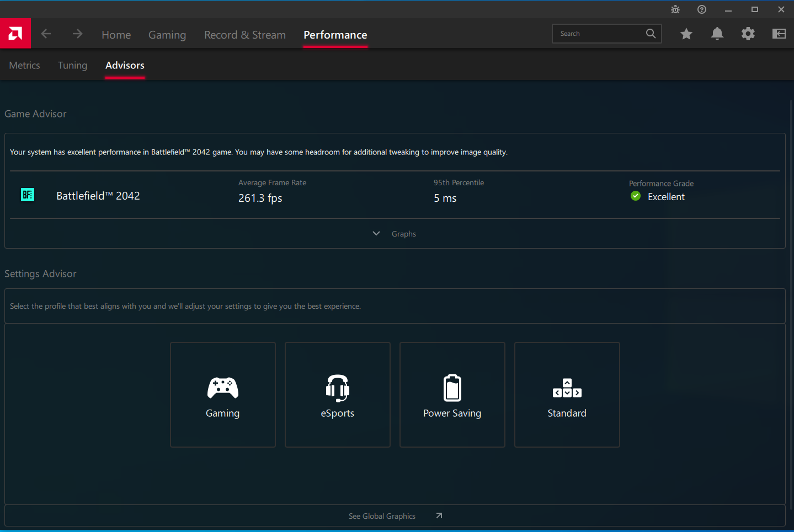The image size is (794, 532).
Task: Open settings gear icon
Action: pyautogui.click(x=748, y=34)
